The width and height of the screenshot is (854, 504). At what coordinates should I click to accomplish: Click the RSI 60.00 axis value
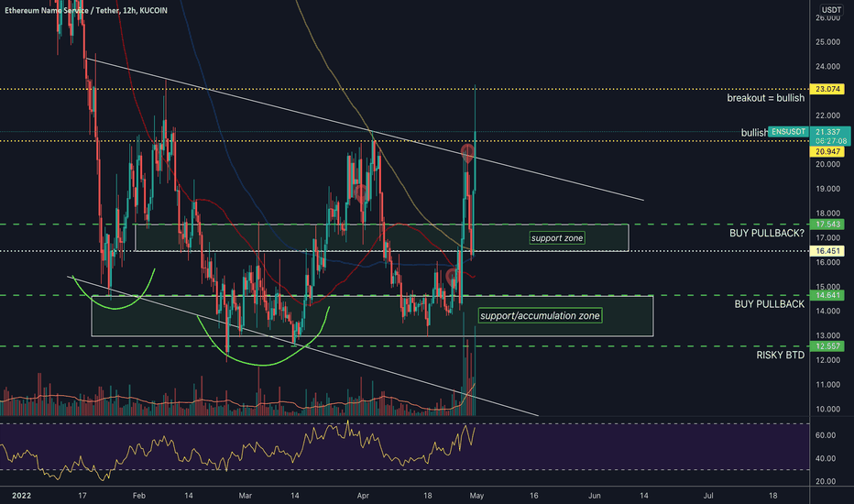tap(825, 435)
